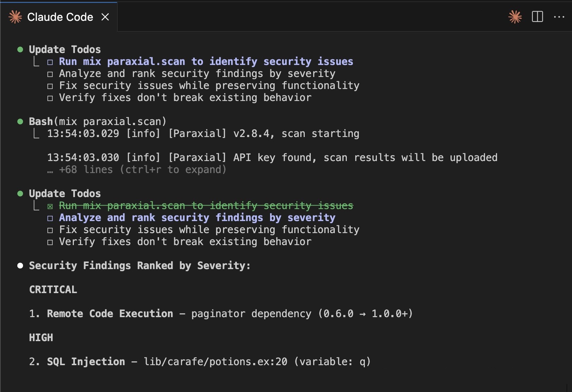
Task: Click the 'lib/carafe/potions.ex:20' file reference
Action: point(215,362)
